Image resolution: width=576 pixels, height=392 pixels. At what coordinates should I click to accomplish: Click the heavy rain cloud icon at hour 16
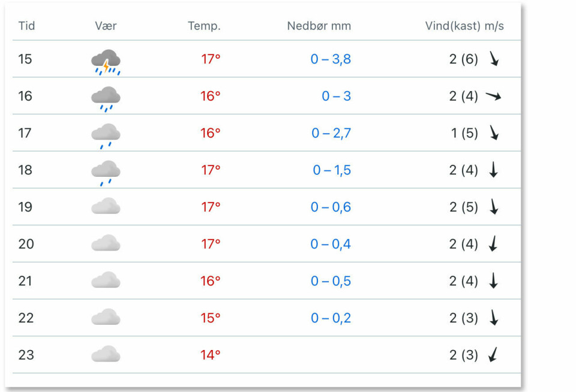(106, 99)
